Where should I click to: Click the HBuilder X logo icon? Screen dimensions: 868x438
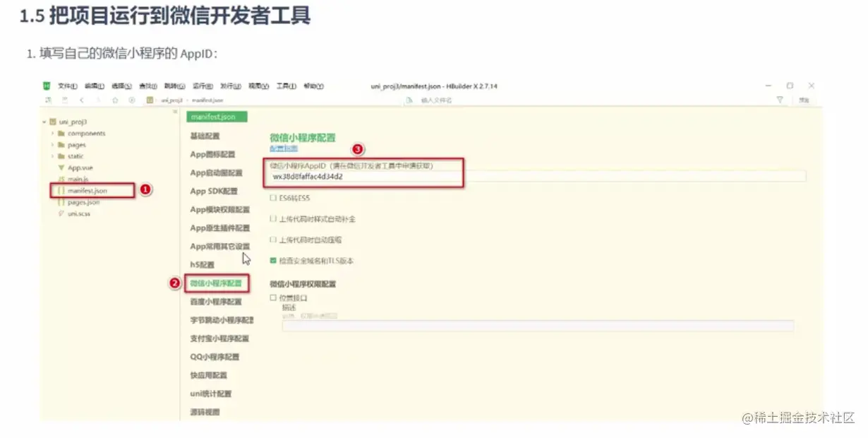coord(47,86)
